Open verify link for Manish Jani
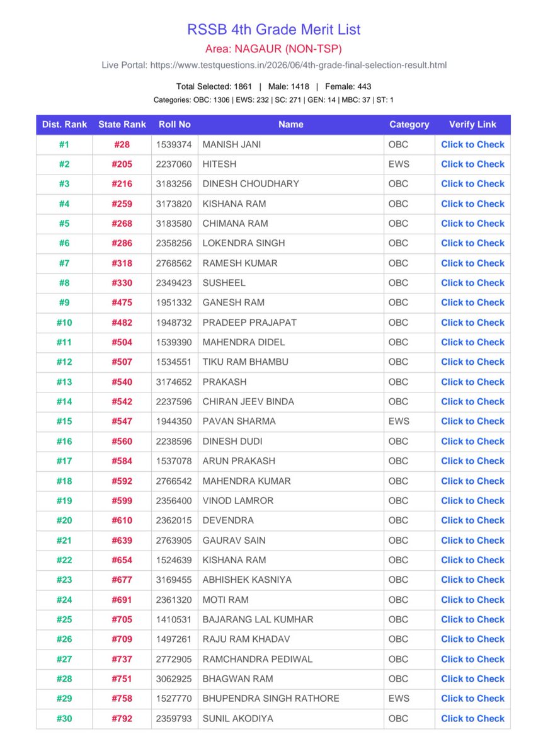This screenshot has height=756, width=543. point(472,144)
